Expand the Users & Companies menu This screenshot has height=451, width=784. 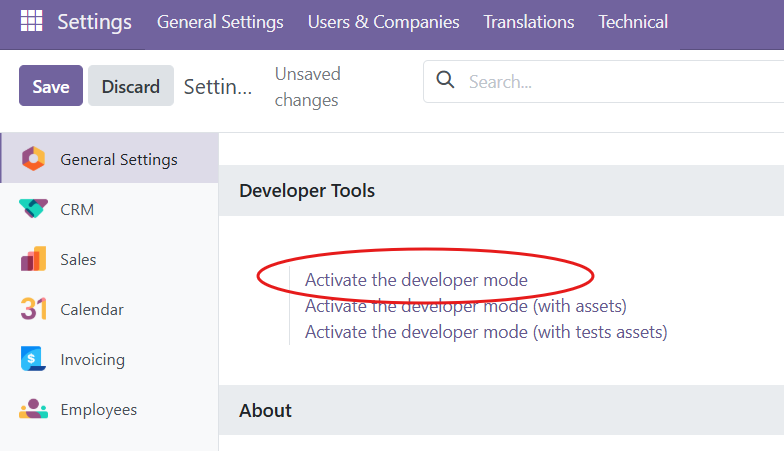383,22
